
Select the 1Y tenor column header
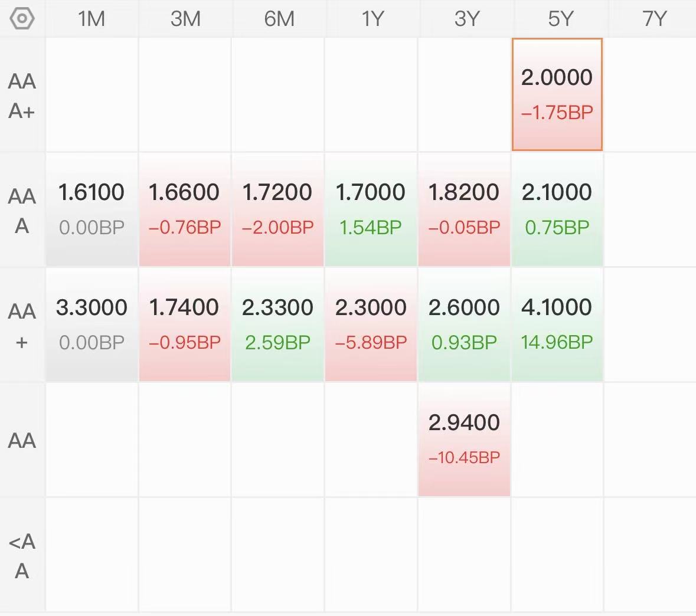tap(372, 19)
